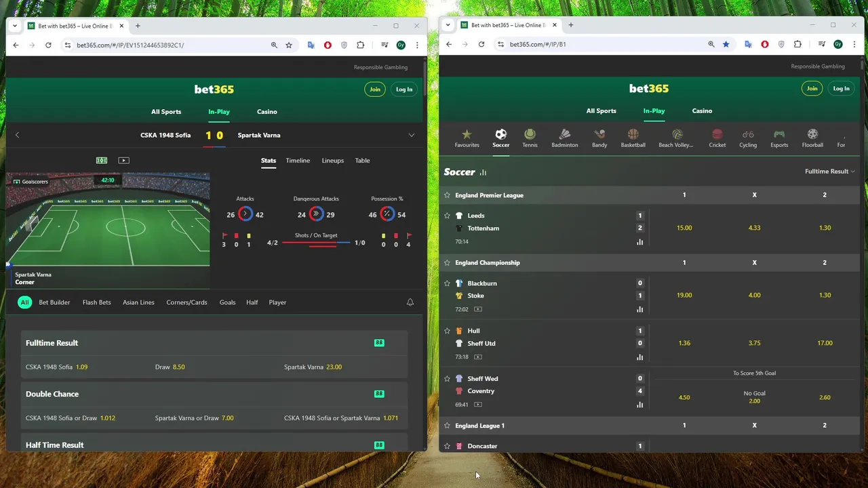Viewport: 868px width, 488px height.
Task: Open Responsible Gambling link in right window
Action: [x=818, y=66]
